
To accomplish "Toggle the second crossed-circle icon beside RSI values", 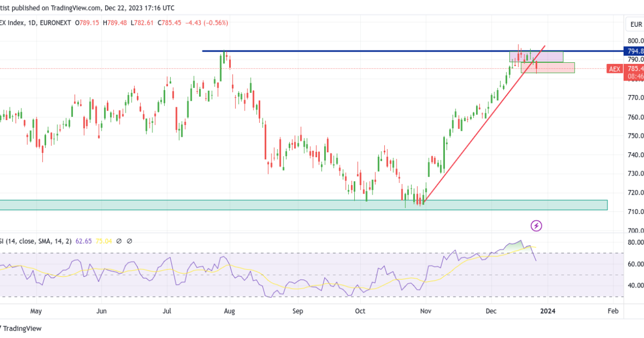I will [x=130, y=241].
